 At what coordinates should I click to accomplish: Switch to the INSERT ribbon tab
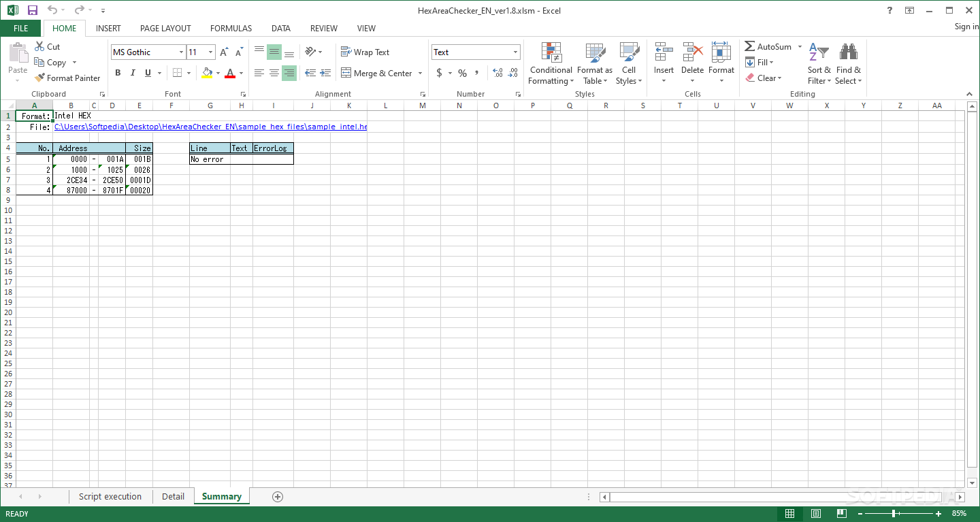(108, 29)
